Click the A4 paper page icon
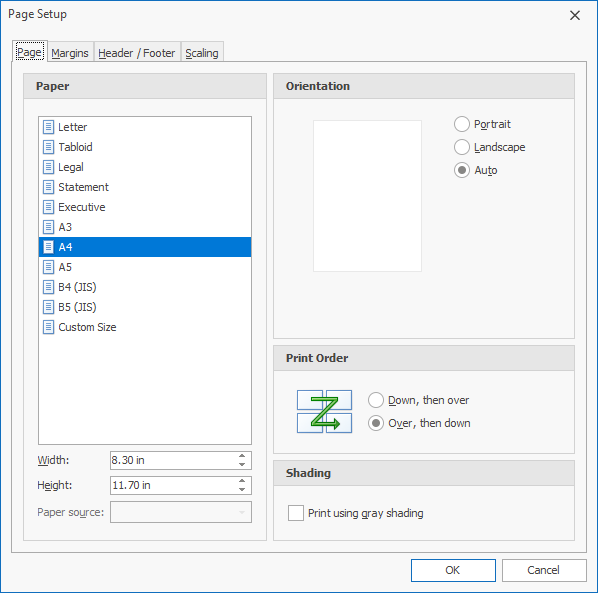Image resolution: width=598 pixels, height=593 pixels. [48, 247]
